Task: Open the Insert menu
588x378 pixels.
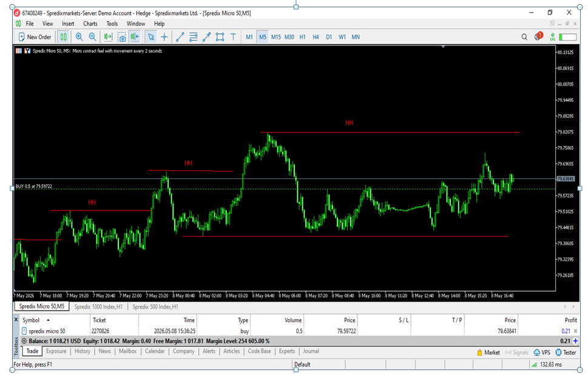Action: point(68,24)
